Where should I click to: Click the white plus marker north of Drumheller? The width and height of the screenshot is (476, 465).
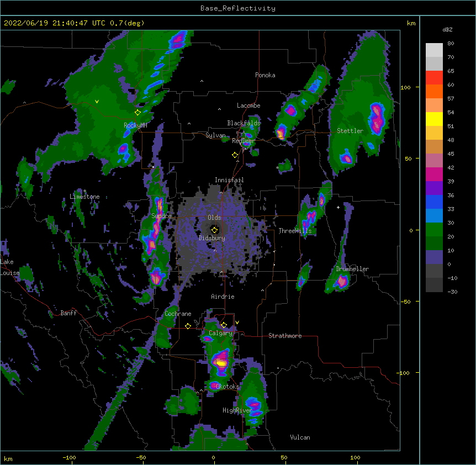click(338, 207)
